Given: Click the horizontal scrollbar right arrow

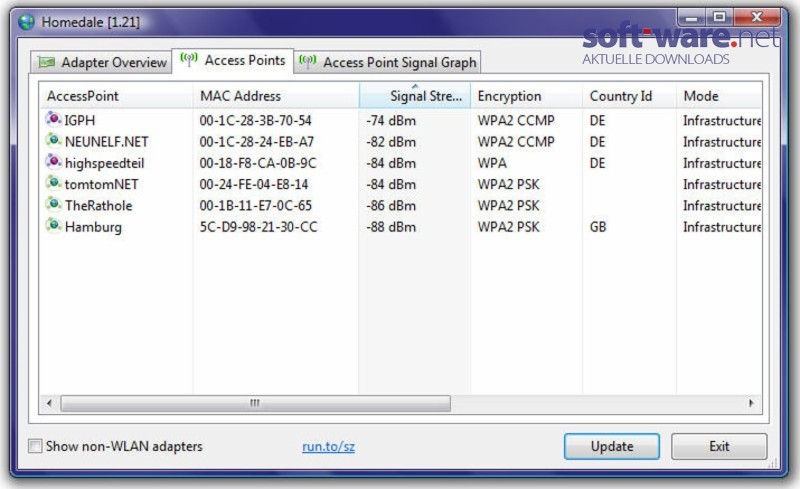Looking at the screenshot, I should tap(752, 403).
